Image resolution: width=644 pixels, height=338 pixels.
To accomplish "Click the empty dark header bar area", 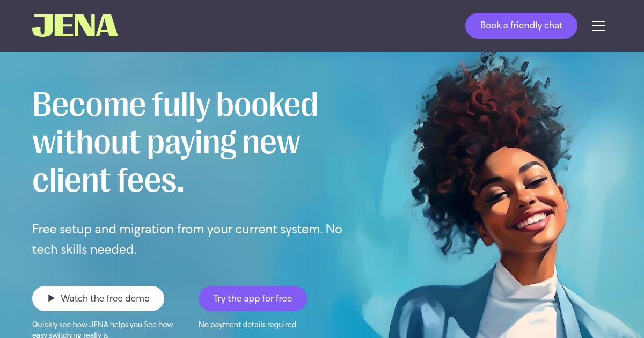I will pos(290,26).
